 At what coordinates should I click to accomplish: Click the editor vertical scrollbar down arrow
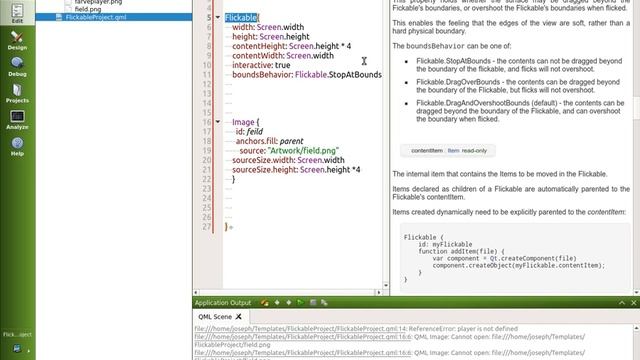click(x=386, y=286)
